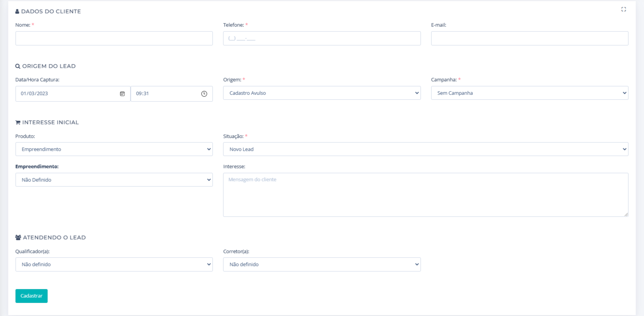Select the E-mail input field

[x=529, y=38]
